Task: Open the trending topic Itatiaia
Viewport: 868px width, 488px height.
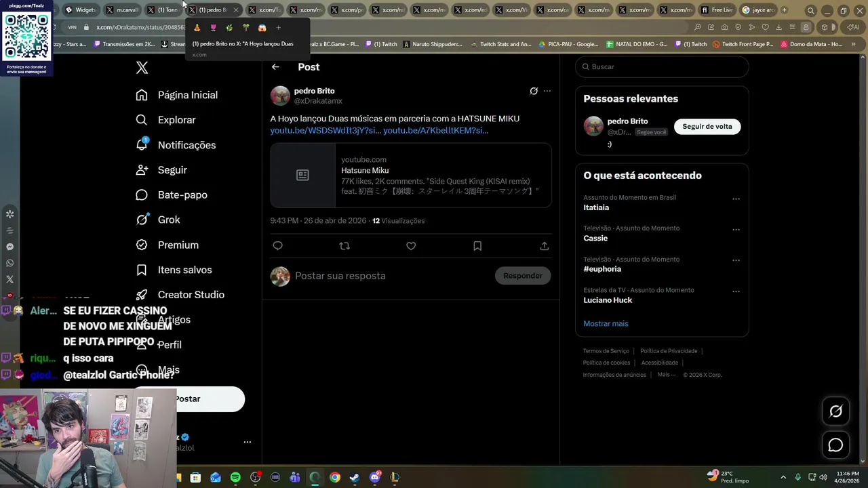Action: click(x=596, y=207)
